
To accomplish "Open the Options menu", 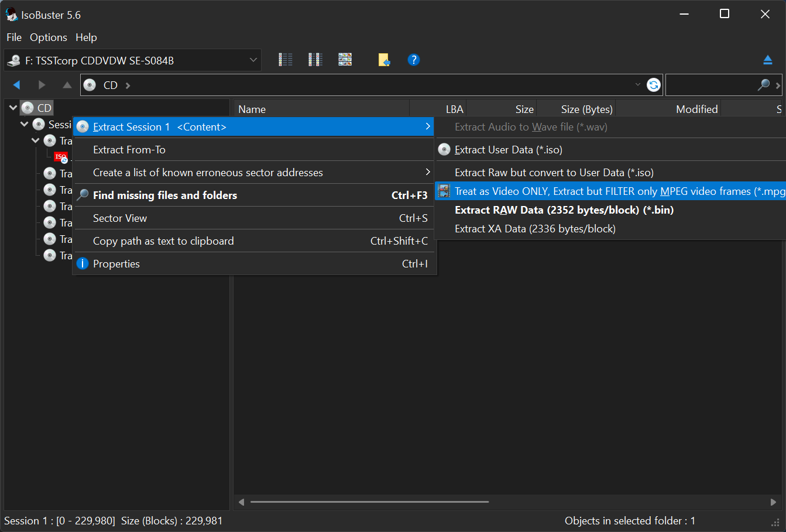I will 48,37.
